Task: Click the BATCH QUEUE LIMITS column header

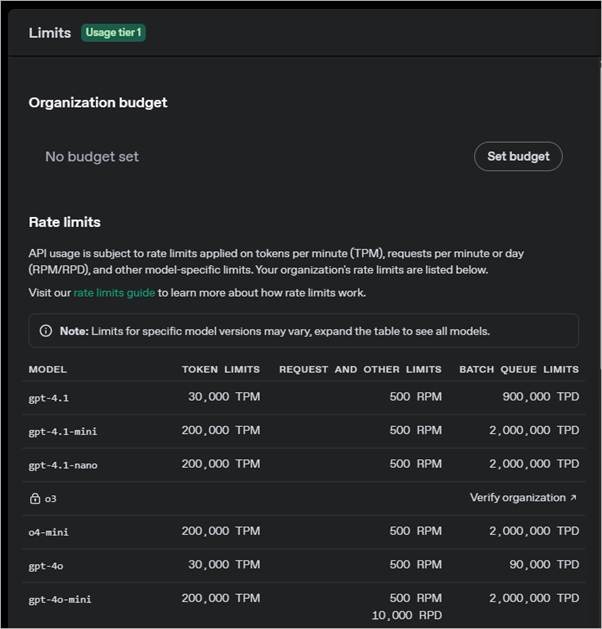Action: 519,369
